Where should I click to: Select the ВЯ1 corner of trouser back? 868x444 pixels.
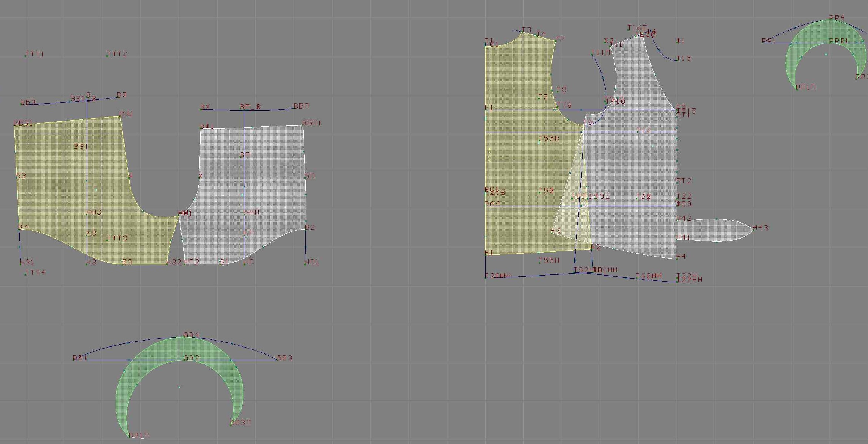click(x=120, y=116)
